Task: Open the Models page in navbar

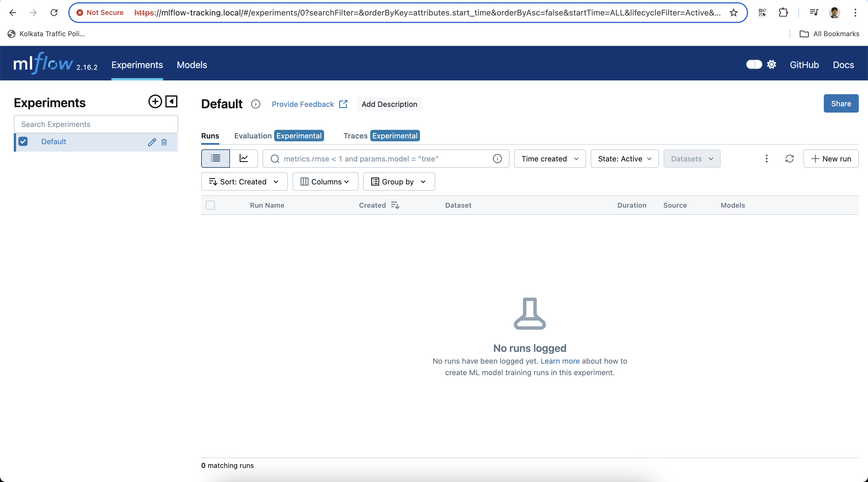Action: pyautogui.click(x=192, y=65)
